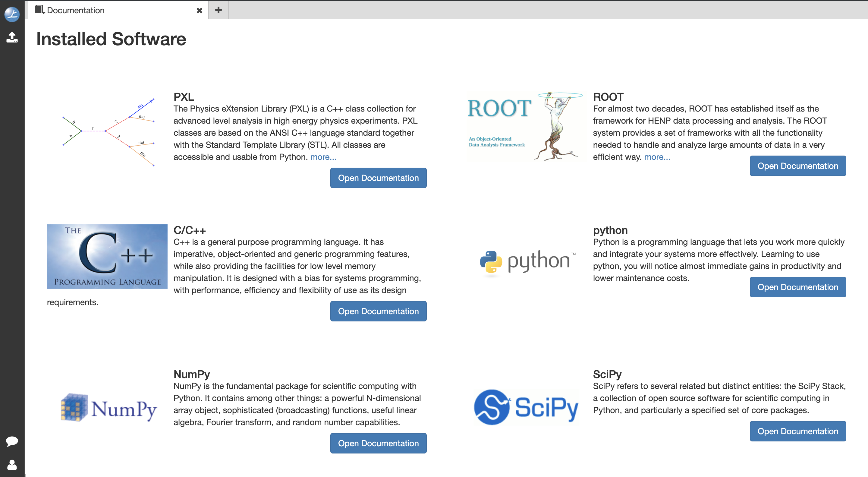Open Documentation for ROOT
The width and height of the screenshot is (868, 477).
[797, 166]
